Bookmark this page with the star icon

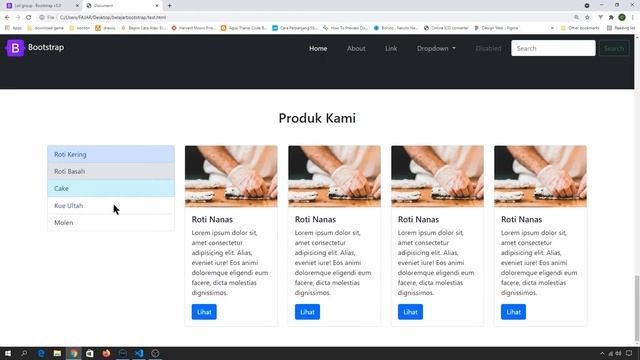[x=587, y=18]
